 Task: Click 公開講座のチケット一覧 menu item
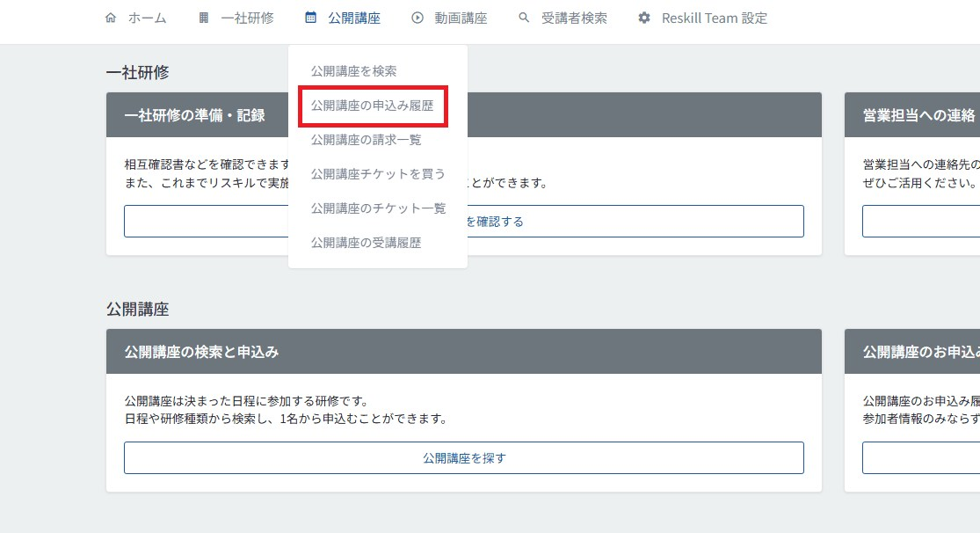376,208
